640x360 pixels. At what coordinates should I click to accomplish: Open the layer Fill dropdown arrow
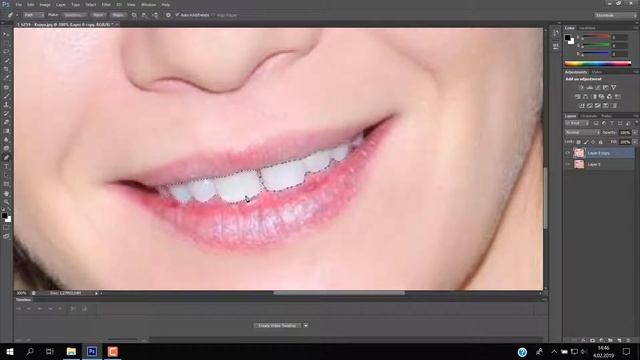coord(635,142)
